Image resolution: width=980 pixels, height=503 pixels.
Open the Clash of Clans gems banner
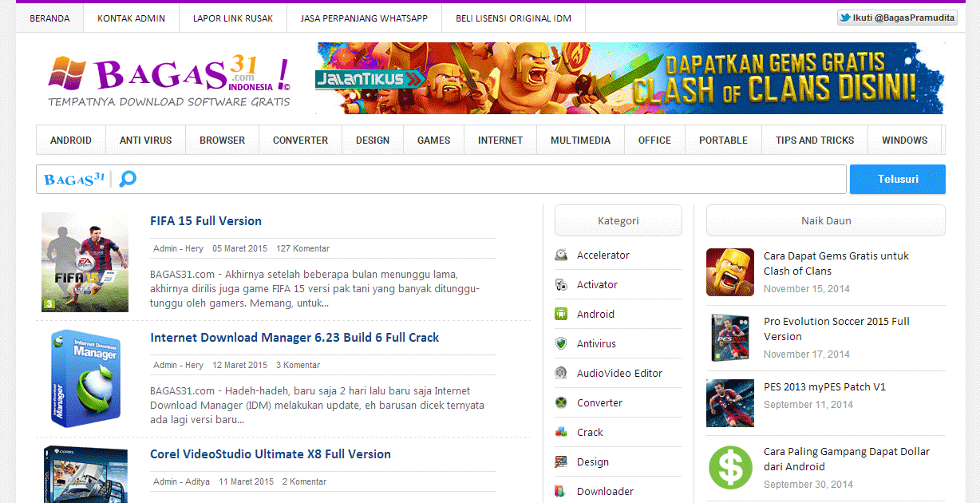(x=630, y=78)
